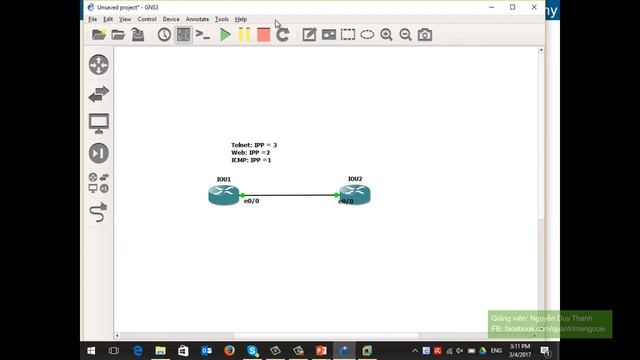Open the Control menu
Screen dimensions: 640x360
tap(147, 19)
